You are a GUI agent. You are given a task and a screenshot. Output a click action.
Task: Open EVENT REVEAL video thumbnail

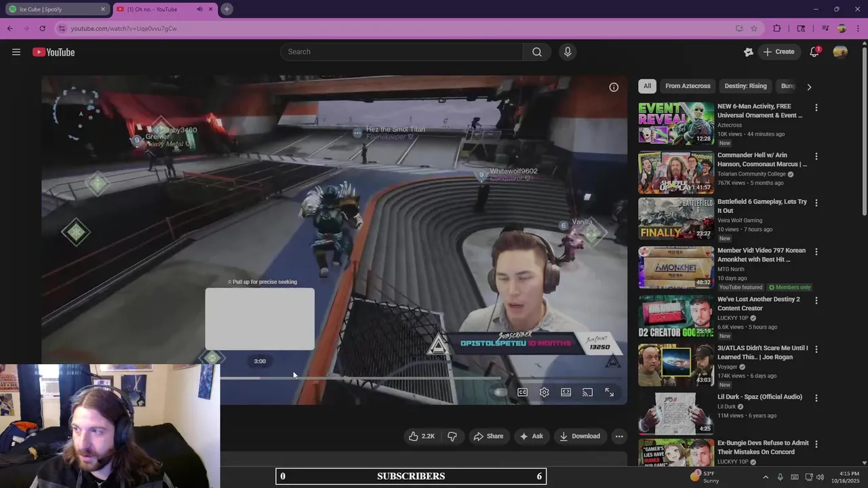coord(676,123)
